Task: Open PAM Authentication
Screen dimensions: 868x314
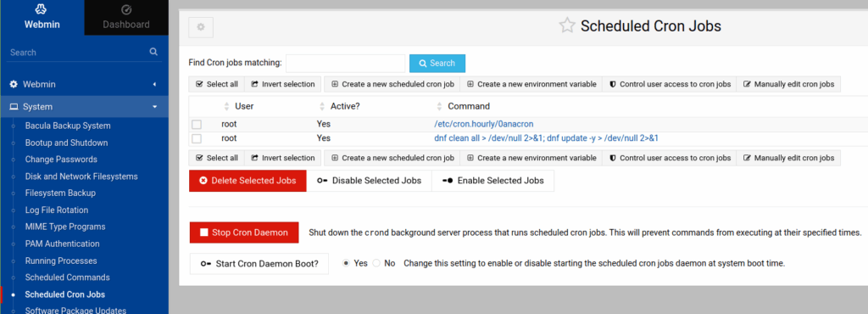Action: click(63, 244)
